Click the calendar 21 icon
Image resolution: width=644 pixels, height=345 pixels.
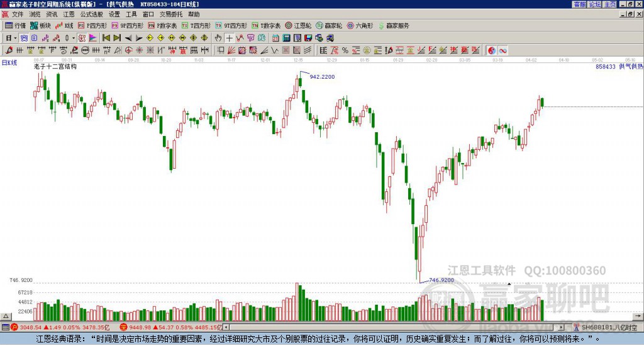point(275,38)
